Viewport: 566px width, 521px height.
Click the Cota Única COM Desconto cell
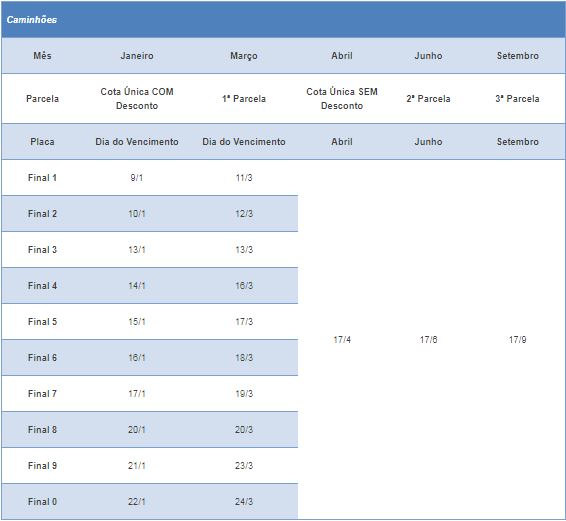(137, 99)
